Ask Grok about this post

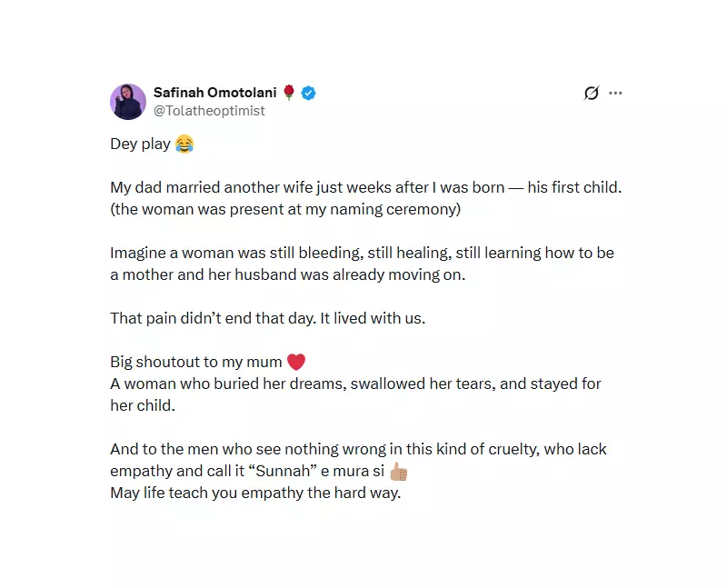click(x=591, y=93)
